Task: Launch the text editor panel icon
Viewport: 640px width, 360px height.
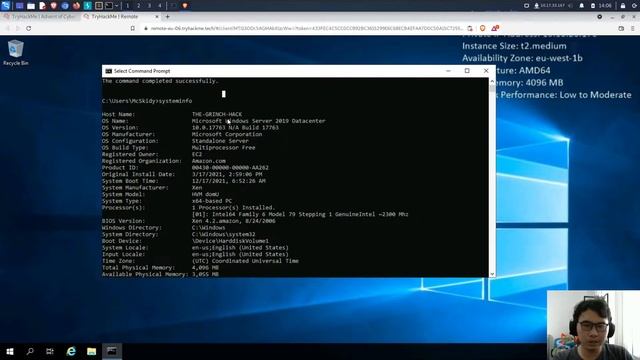Action: pos(42,6)
